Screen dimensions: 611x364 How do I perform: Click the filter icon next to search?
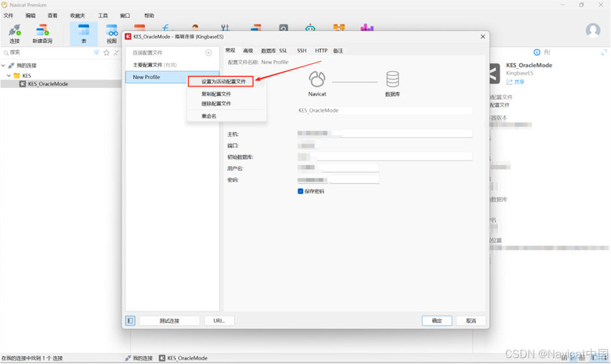(x=96, y=53)
